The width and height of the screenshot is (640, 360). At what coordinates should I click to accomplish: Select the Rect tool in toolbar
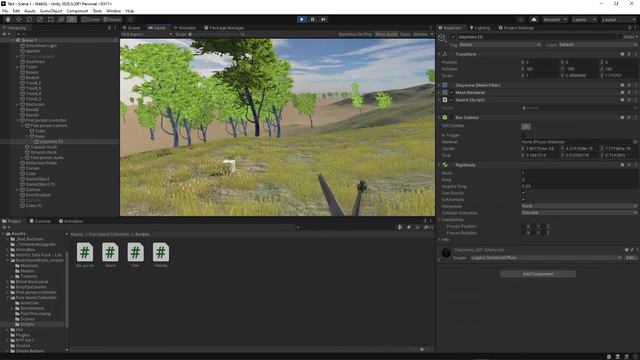click(x=50, y=19)
